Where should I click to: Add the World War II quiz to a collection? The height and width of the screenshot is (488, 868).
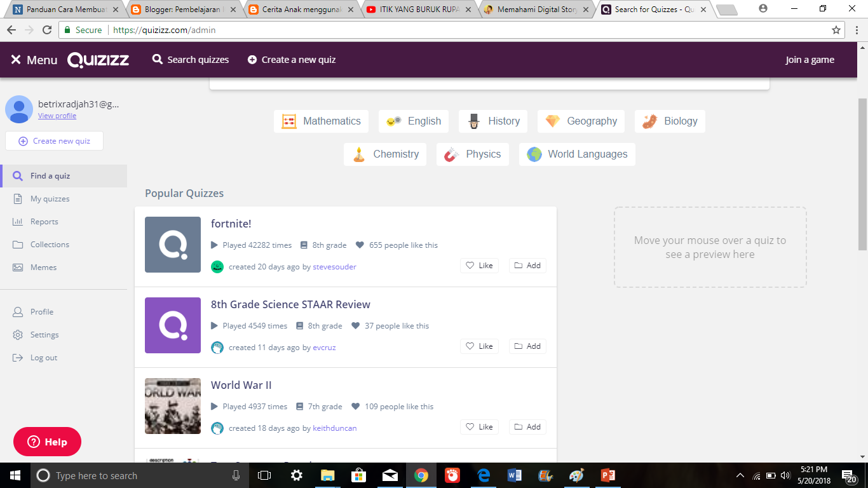click(527, 427)
